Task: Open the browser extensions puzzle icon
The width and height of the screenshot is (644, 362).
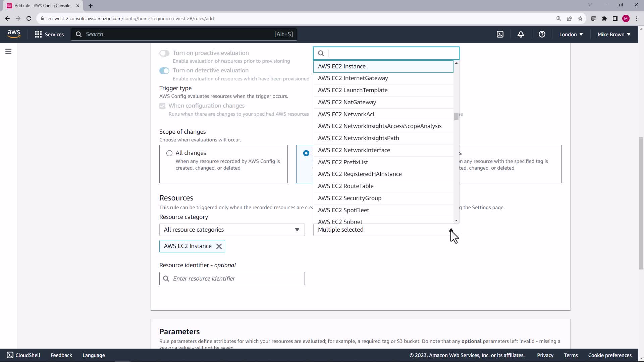Action: click(604, 18)
